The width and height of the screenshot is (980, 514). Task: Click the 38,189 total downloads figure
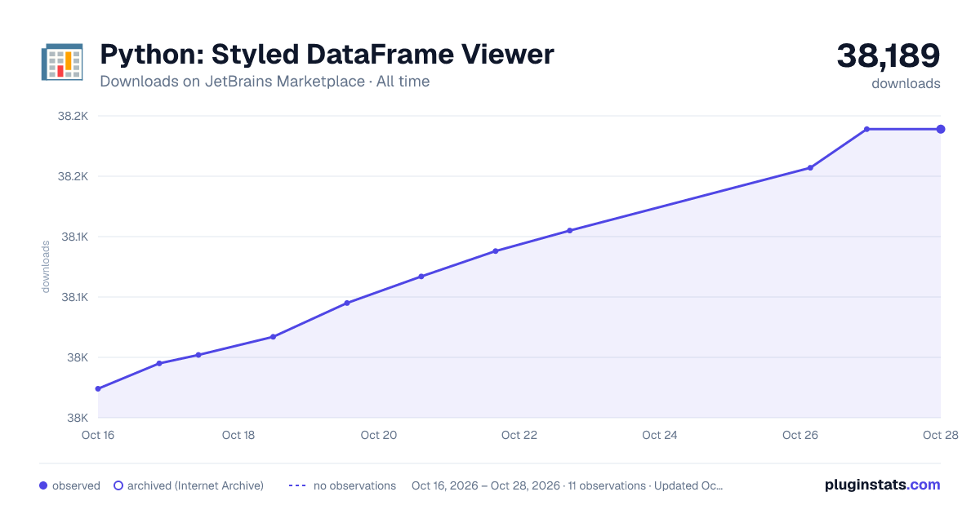click(889, 55)
